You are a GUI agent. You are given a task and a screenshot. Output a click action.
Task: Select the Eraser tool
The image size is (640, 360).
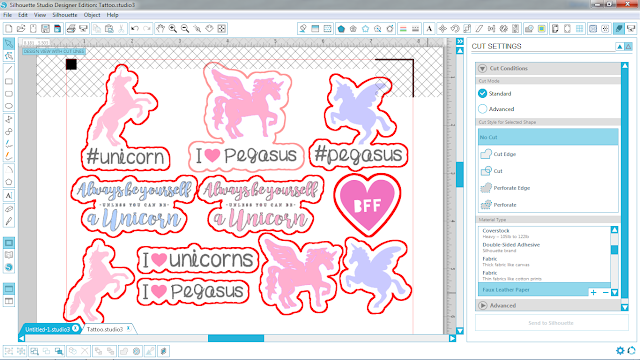pos(9,209)
